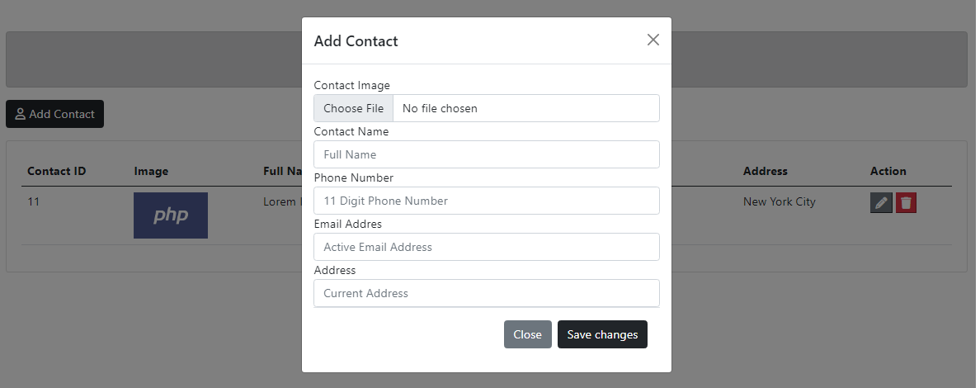The image size is (980, 388).
Task: Click the No file chosen field
Action: [x=525, y=108]
